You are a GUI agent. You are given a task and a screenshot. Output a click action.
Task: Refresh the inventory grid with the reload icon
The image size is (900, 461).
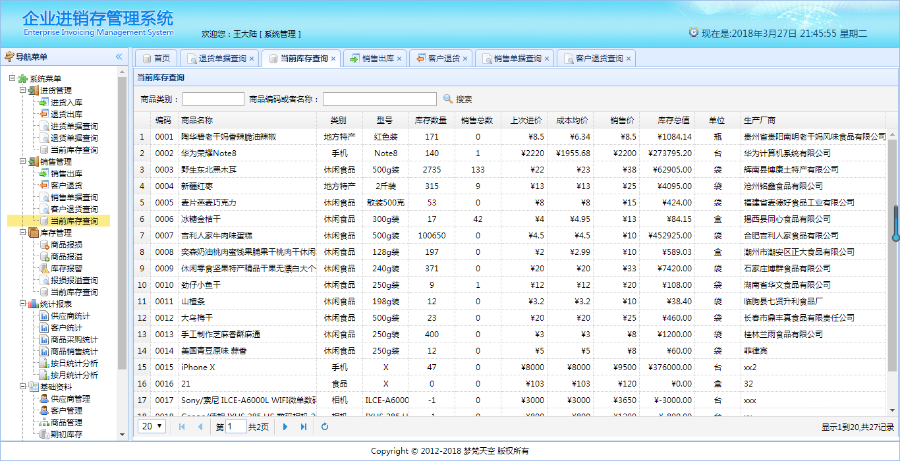tap(325, 427)
